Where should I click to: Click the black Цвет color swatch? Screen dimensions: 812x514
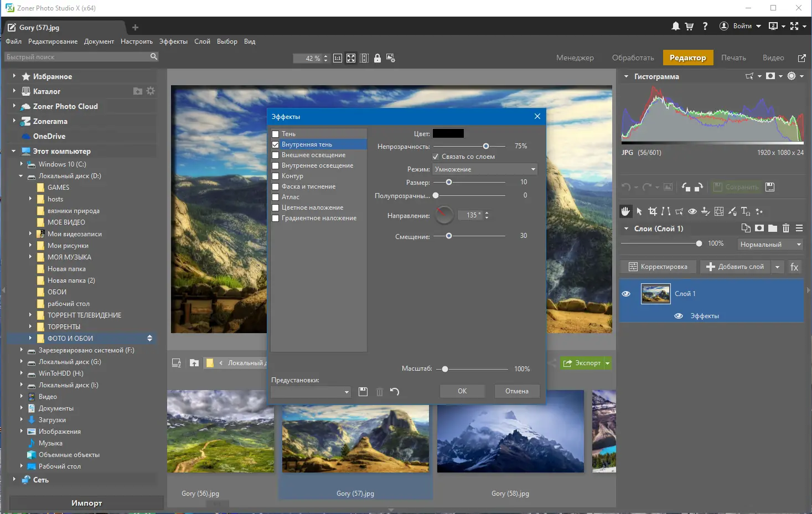448,133
